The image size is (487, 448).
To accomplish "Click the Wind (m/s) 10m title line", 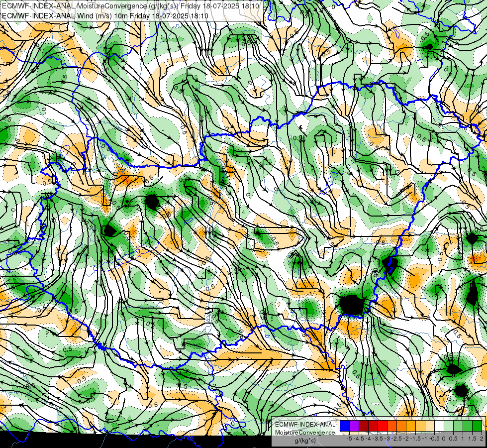I will tap(105, 16).
